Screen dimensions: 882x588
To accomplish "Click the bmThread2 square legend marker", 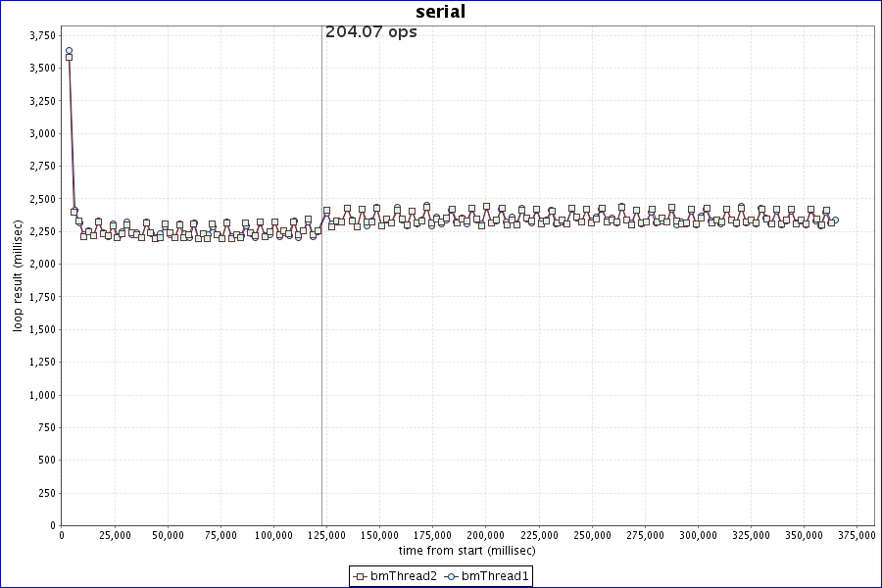I will (x=361, y=576).
